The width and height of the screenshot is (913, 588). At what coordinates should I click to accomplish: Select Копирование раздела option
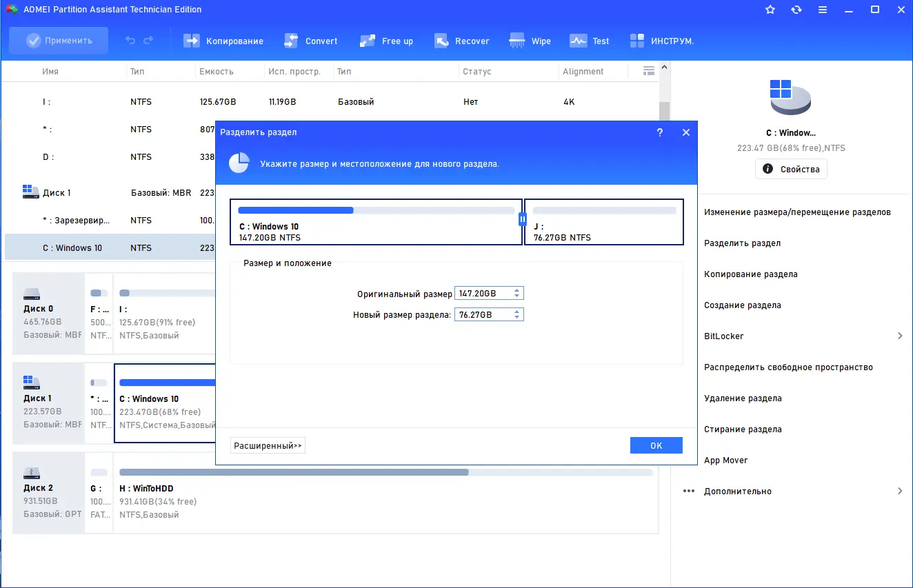click(x=750, y=274)
